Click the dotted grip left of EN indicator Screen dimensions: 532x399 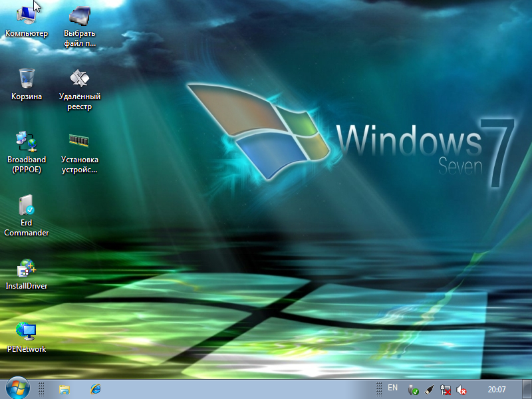[378, 389]
